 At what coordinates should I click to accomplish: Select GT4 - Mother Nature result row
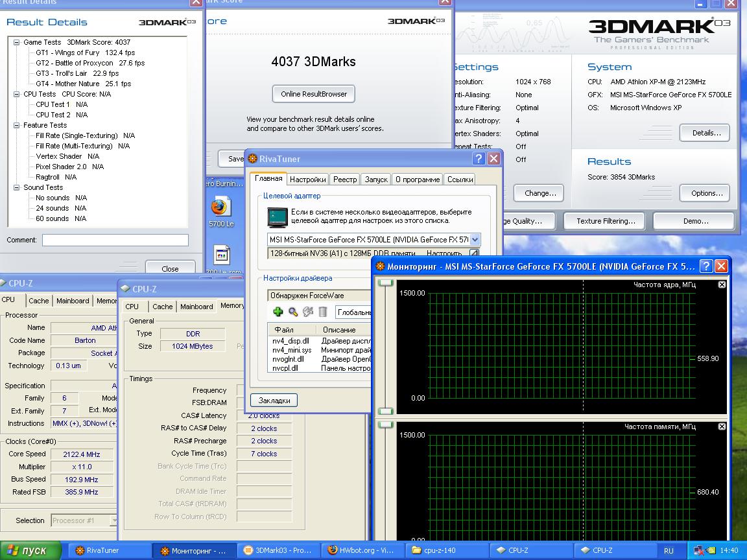coord(84,84)
